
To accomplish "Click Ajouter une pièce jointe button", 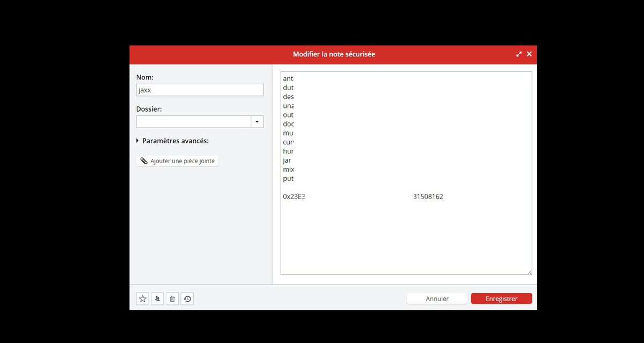I will coord(178,161).
